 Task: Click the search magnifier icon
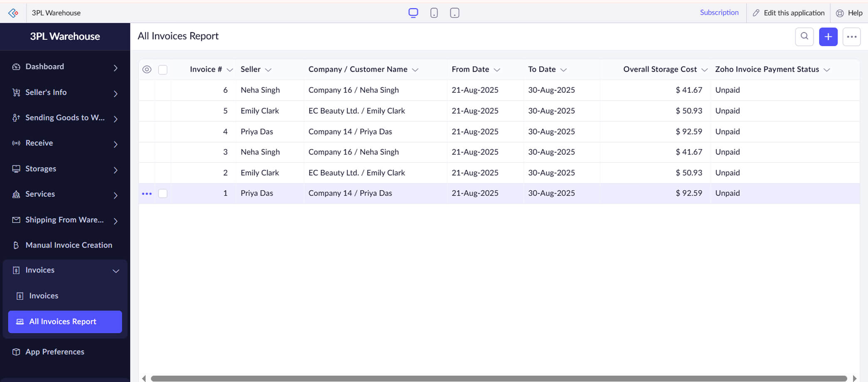[x=804, y=37]
